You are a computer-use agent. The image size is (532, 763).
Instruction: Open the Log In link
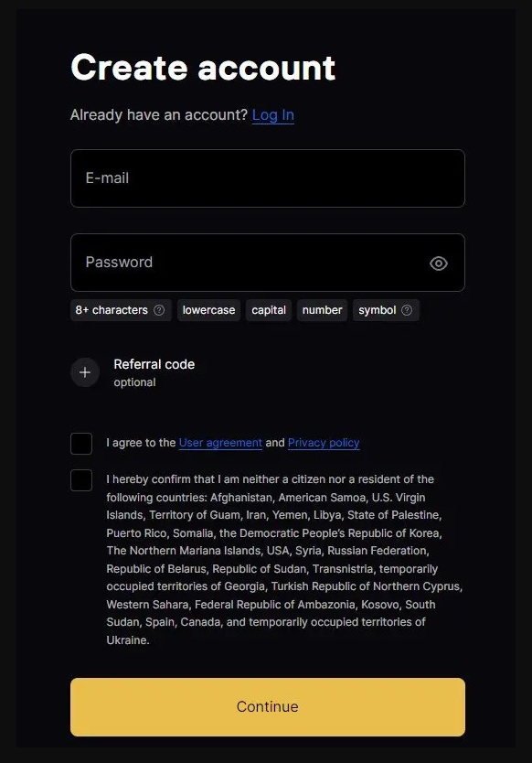[x=272, y=115]
